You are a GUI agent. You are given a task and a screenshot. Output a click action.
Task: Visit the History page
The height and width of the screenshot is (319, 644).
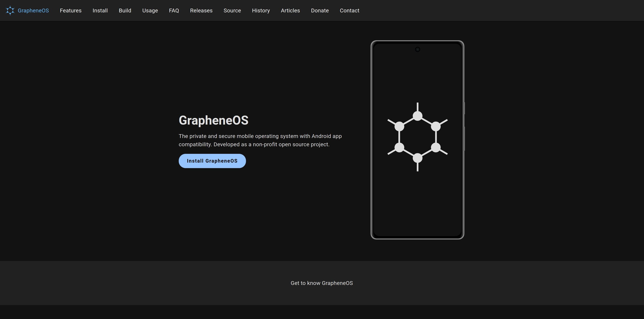pos(261,11)
